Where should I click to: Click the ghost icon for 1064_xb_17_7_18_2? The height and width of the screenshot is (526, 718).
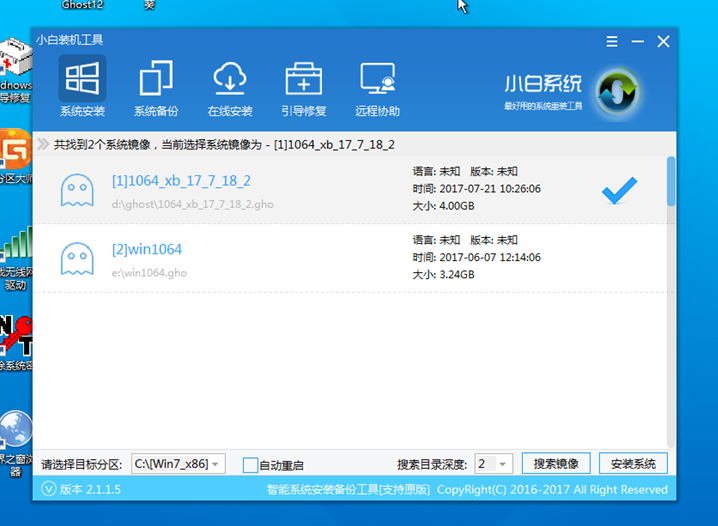(77, 190)
